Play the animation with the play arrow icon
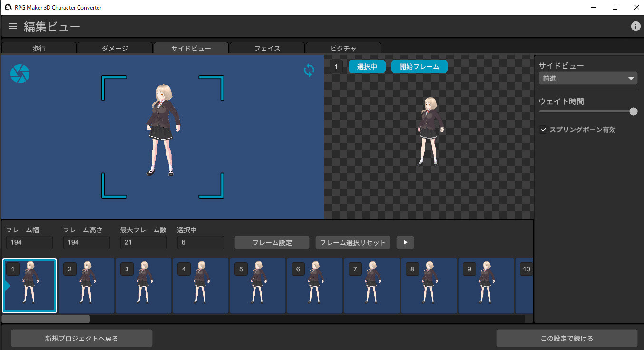Viewport: 644px width, 350px height. [x=405, y=242]
